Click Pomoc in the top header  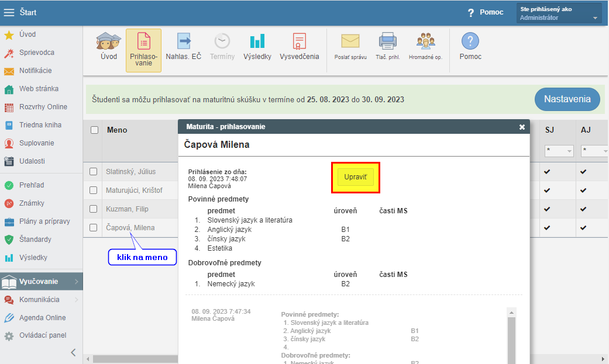click(486, 12)
